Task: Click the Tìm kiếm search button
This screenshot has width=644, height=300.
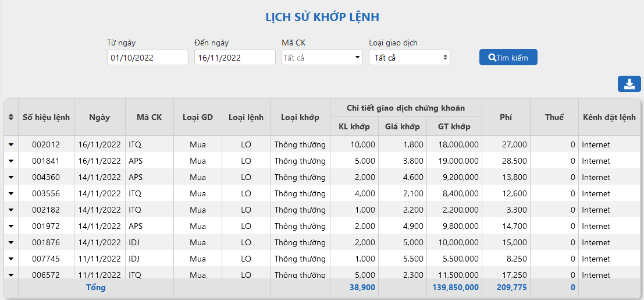Action: (508, 57)
